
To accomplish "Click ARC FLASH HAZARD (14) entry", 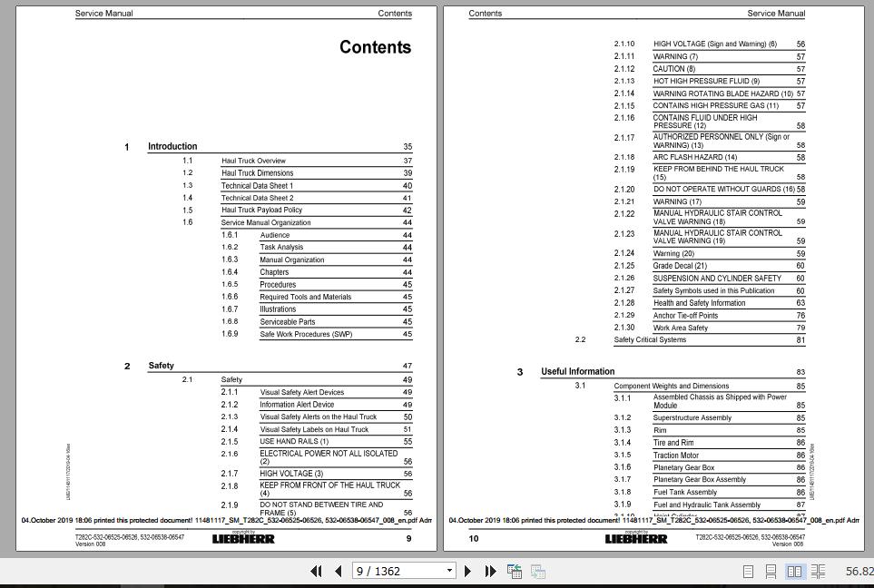I will 695,157.
